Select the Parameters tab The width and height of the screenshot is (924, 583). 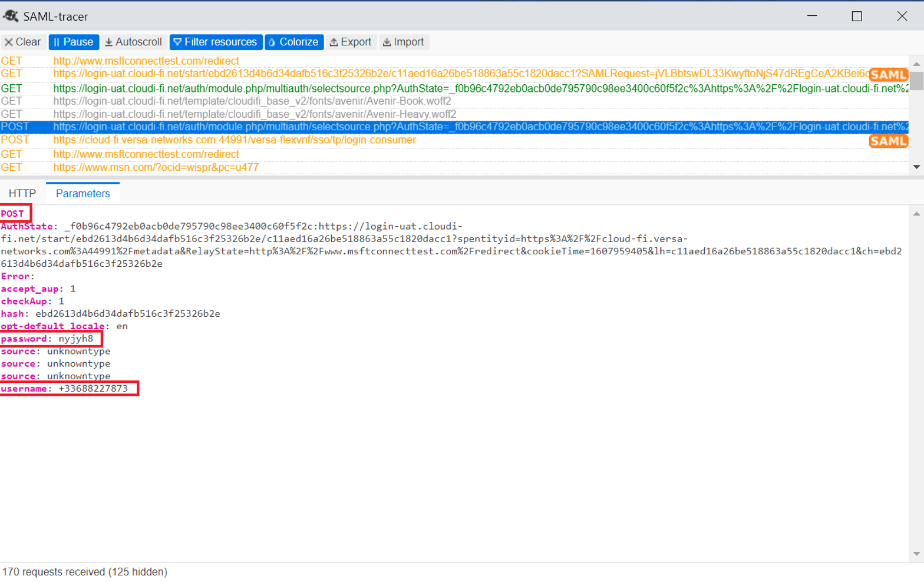pyautogui.click(x=83, y=194)
